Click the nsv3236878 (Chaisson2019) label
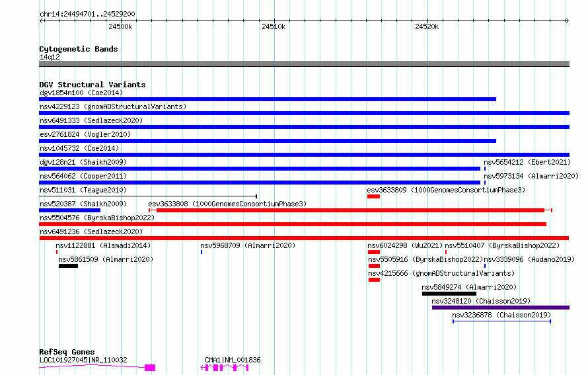This screenshot has width=588, height=375. coord(501,315)
